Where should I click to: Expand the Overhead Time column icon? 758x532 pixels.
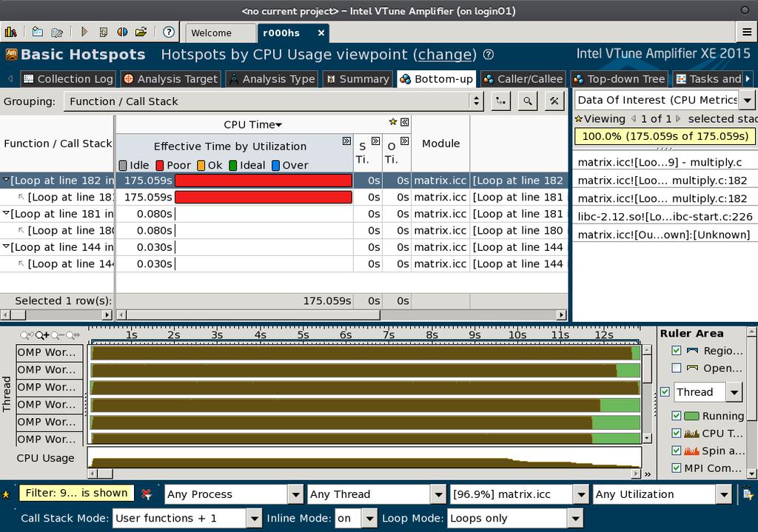(x=405, y=141)
